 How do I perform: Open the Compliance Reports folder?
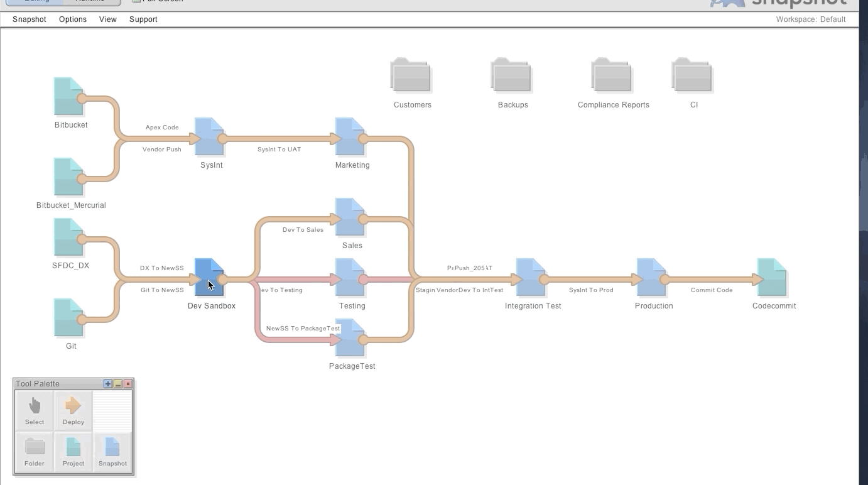[612, 75]
